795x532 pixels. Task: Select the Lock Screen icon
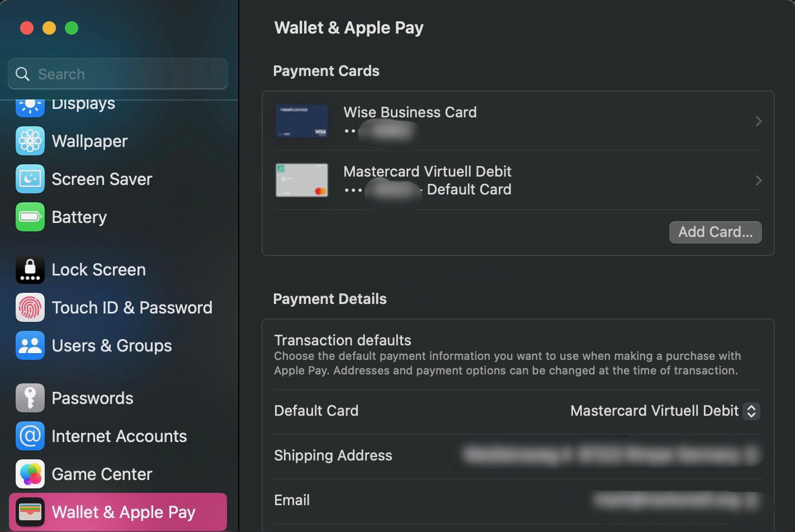click(x=30, y=269)
